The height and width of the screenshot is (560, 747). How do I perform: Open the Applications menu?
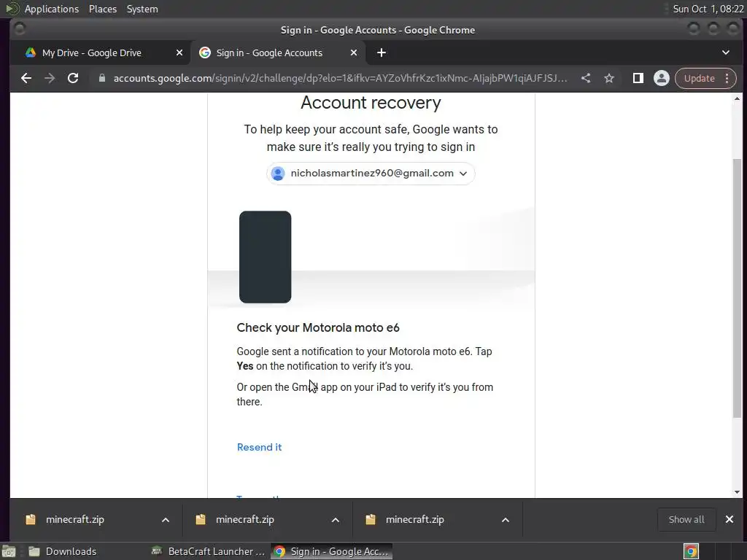click(x=52, y=9)
